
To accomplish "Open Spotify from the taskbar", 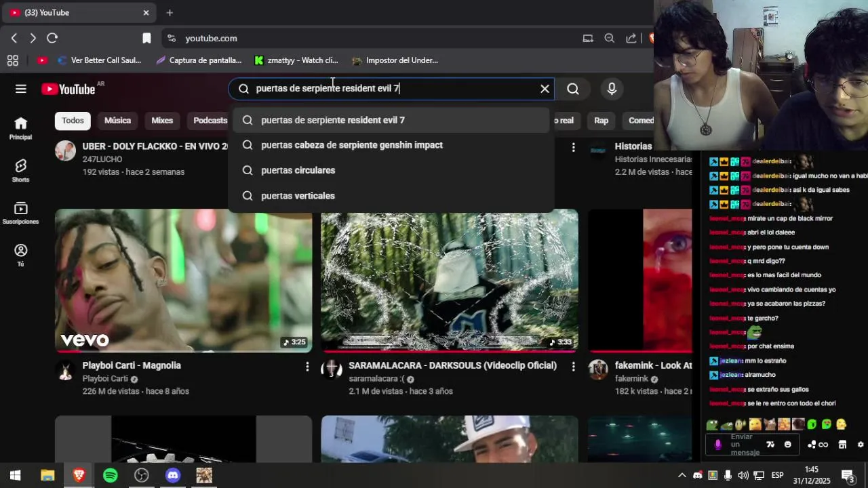I will click(111, 475).
